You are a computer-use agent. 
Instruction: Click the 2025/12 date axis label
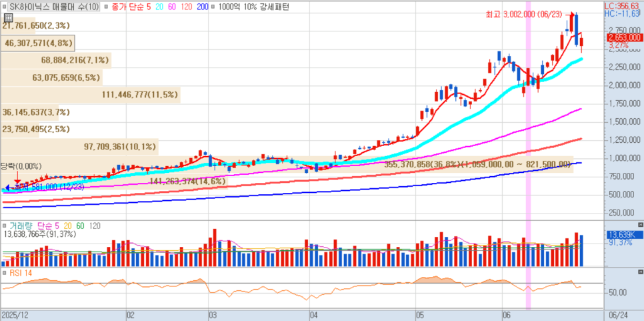point(15,315)
